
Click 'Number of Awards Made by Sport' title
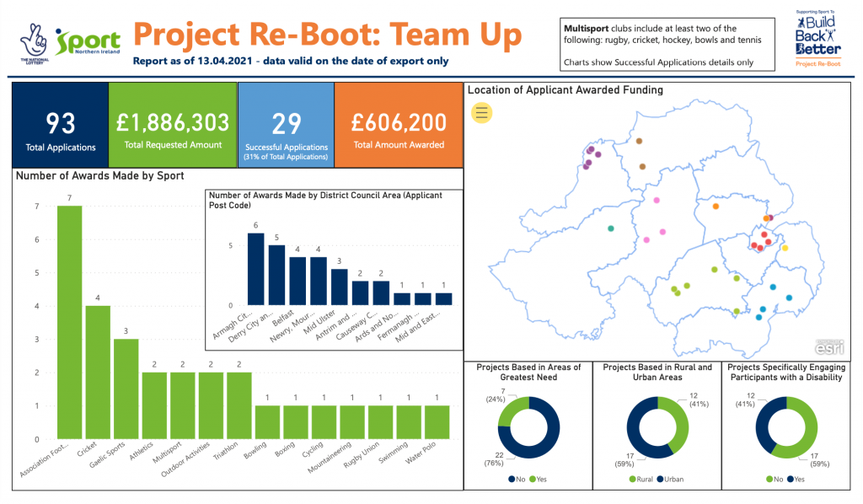pyautogui.click(x=100, y=175)
